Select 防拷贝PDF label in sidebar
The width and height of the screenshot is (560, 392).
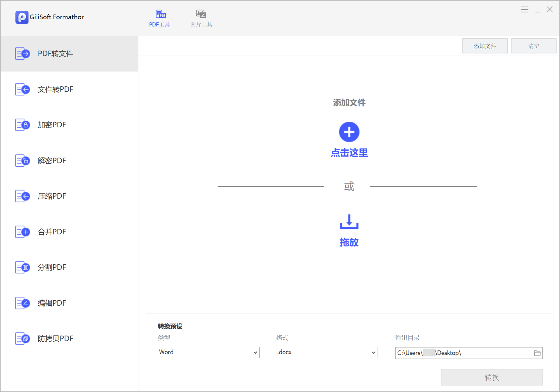(56, 339)
